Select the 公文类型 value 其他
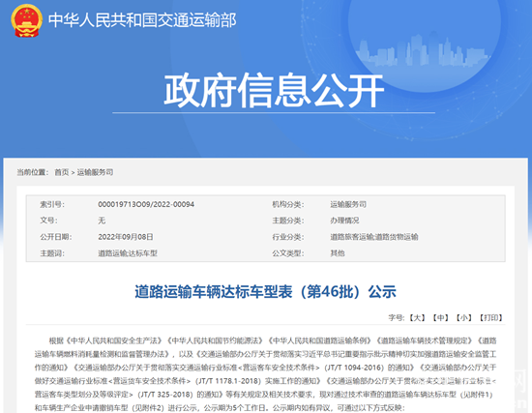532x413 pixels. [338, 253]
